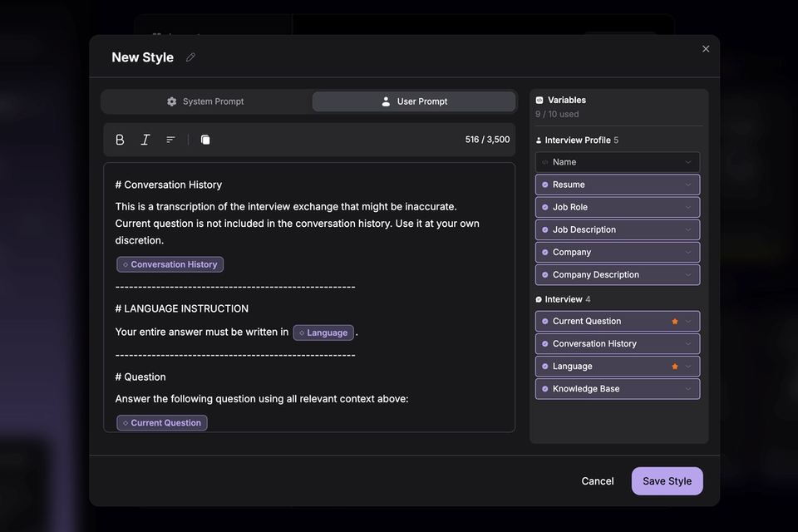
Task: Toggle bold formatting
Action: click(x=120, y=140)
